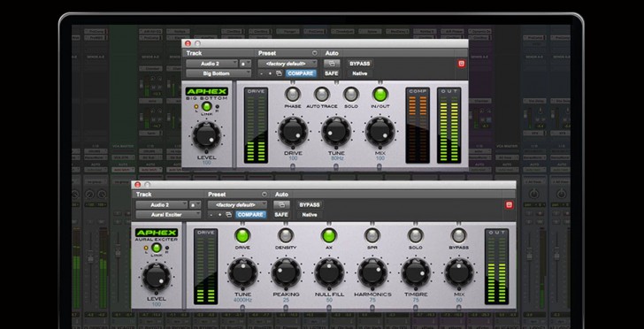Image resolution: width=644 pixels, height=329 pixels.
Task: Select next preset plus button in Big Bottom window
Action: [x=270, y=73]
